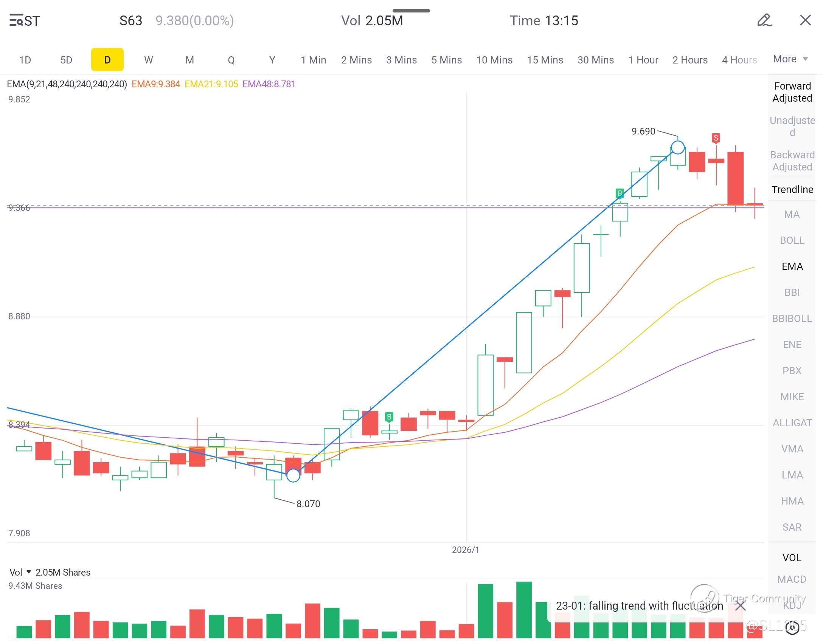Viewport: 823px width, 644px height.
Task: Open the Vol indicator dropdown arrow
Action: click(x=29, y=572)
